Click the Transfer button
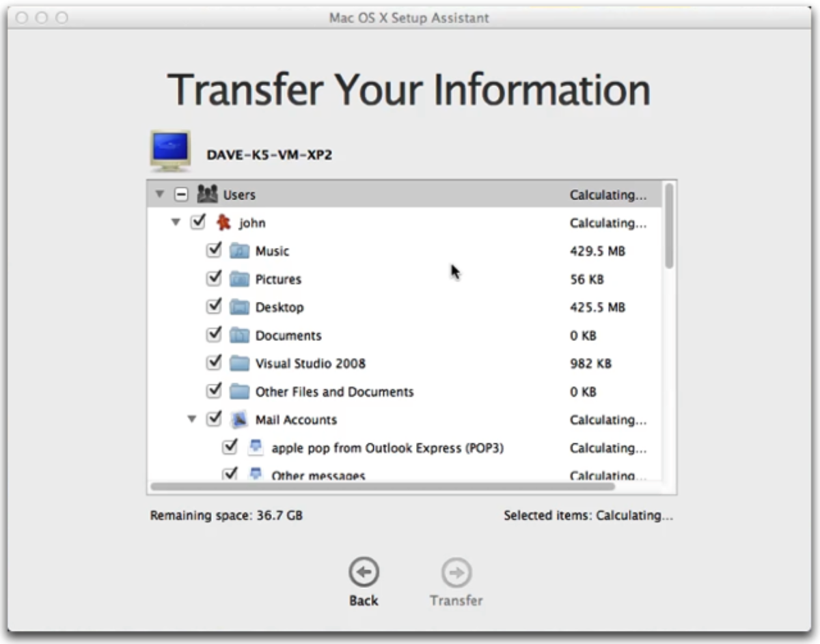This screenshot has width=820, height=644. click(456, 583)
